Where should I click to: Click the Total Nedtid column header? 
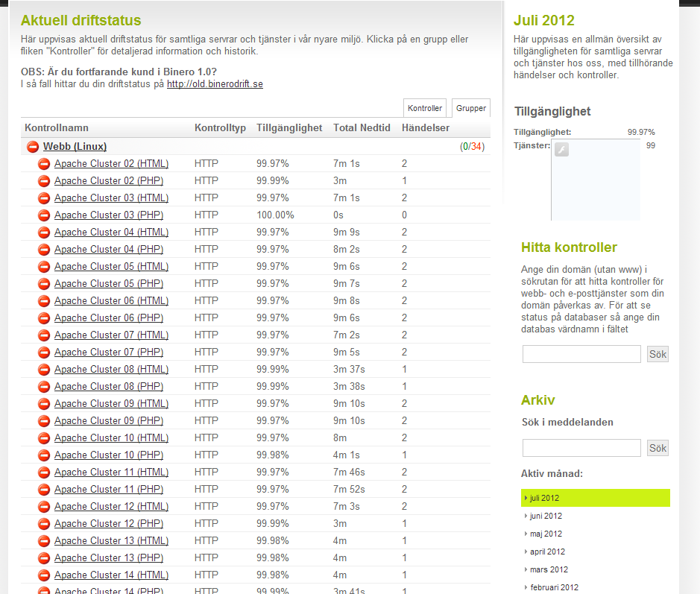pyautogui.click(x=362, y=127)
